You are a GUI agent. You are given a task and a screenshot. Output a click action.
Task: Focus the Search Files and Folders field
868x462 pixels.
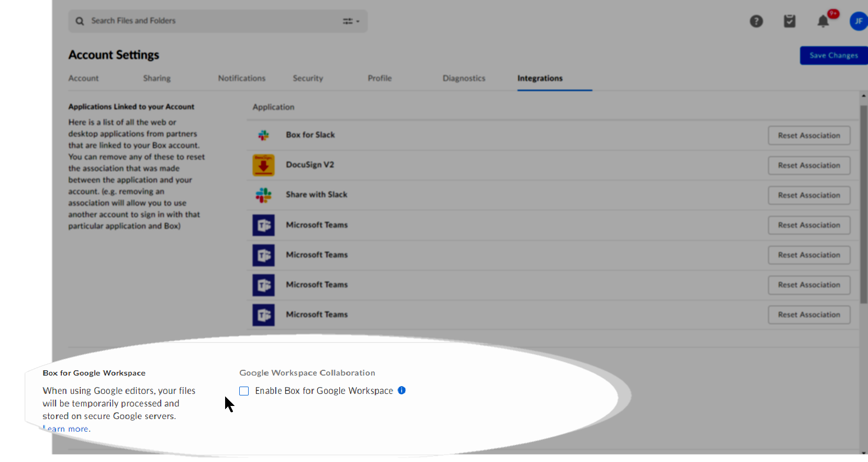(218, 21)
